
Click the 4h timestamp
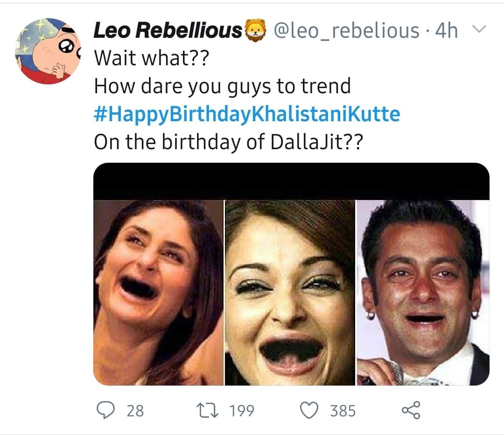pos(446,31)
